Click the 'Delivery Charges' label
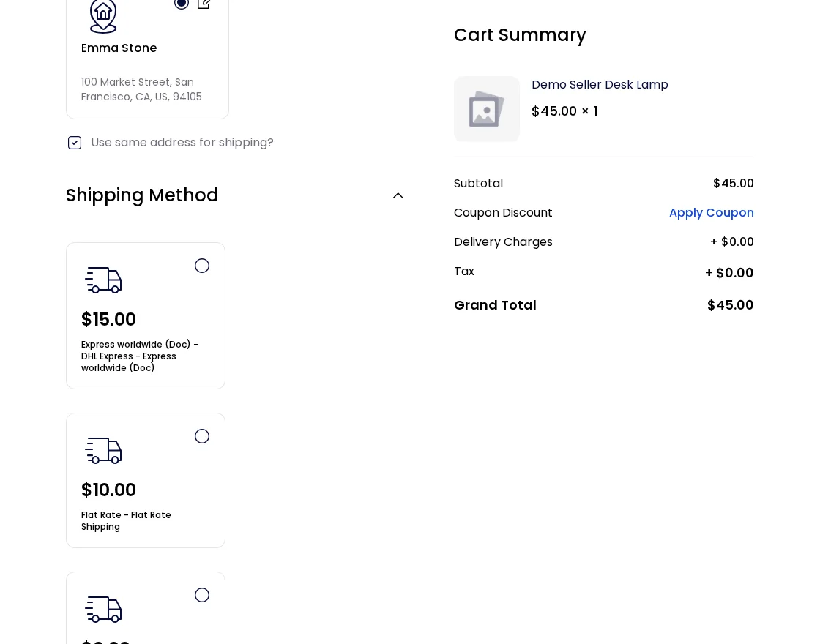Screen dimensions: 820x644 [x=503, y=242]
